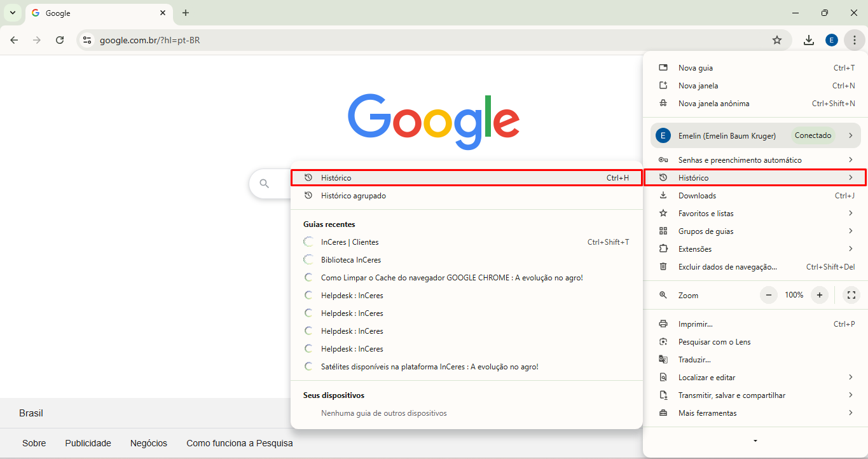
Task: Select Traduzir from the menu
Action: (755, 360)
